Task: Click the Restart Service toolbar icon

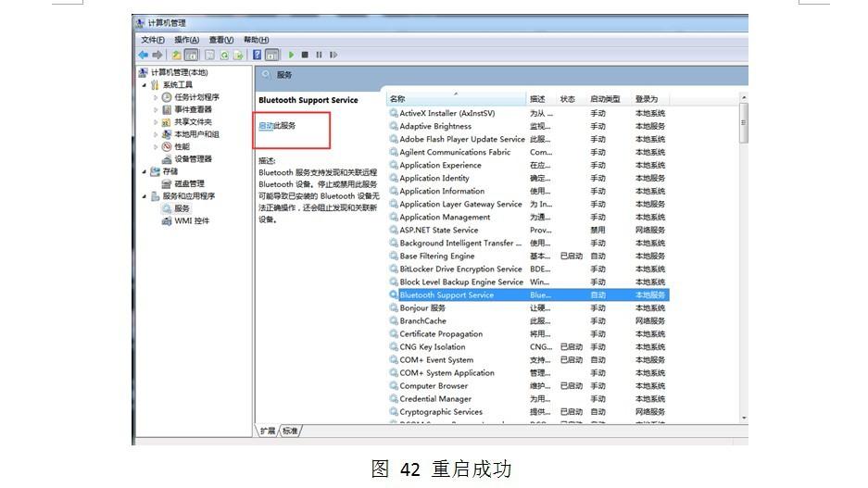Action: 333,55
